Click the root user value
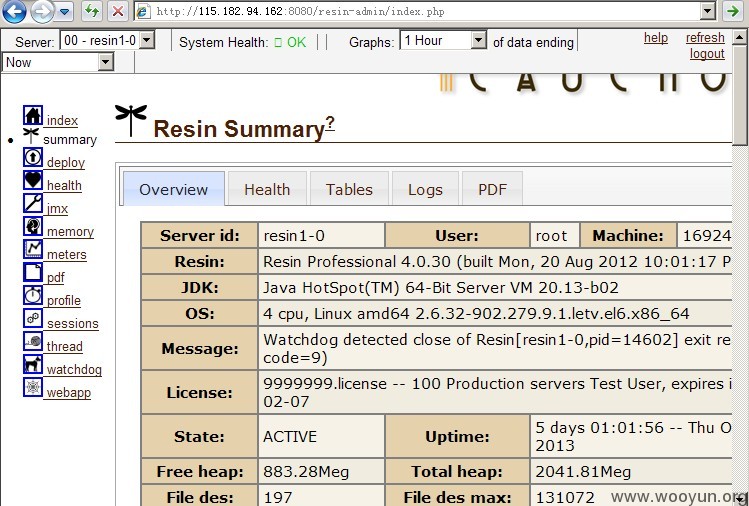The height and width of the screenshot is (506, 749). (x=551, y=236)
